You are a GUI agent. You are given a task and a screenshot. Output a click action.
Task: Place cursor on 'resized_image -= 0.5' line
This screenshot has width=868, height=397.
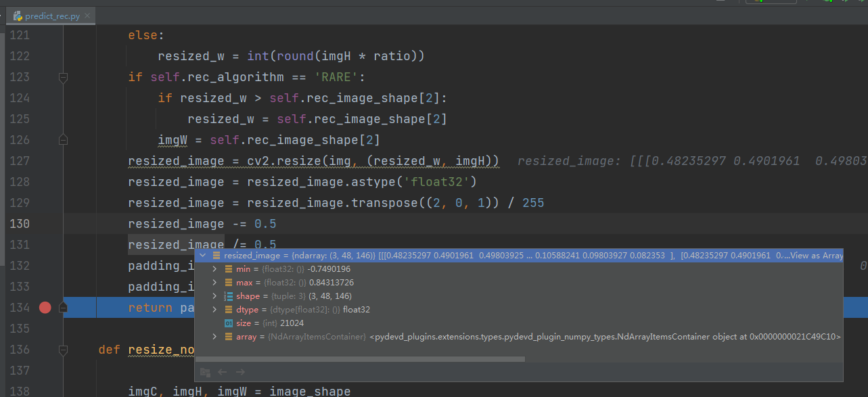tap(202, 224)
